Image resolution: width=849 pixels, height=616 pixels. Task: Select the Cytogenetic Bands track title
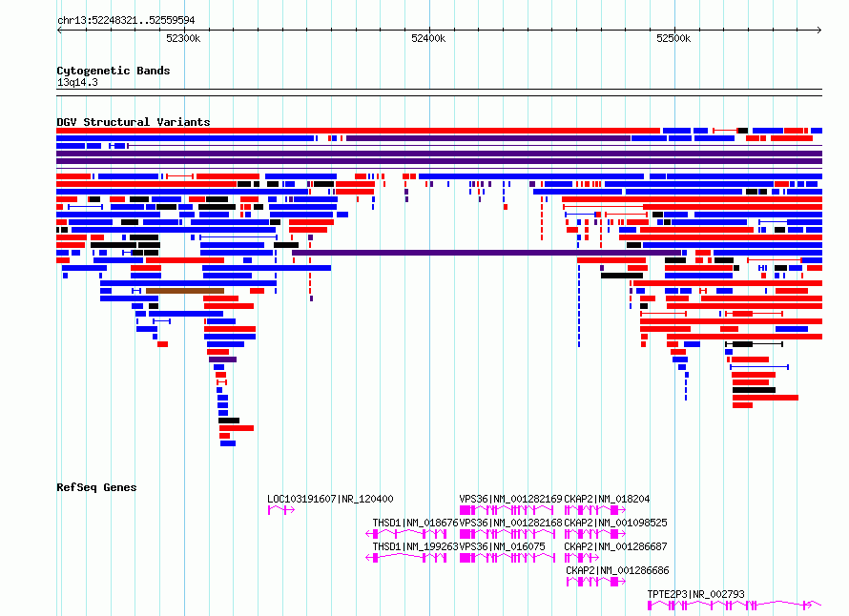114,71
